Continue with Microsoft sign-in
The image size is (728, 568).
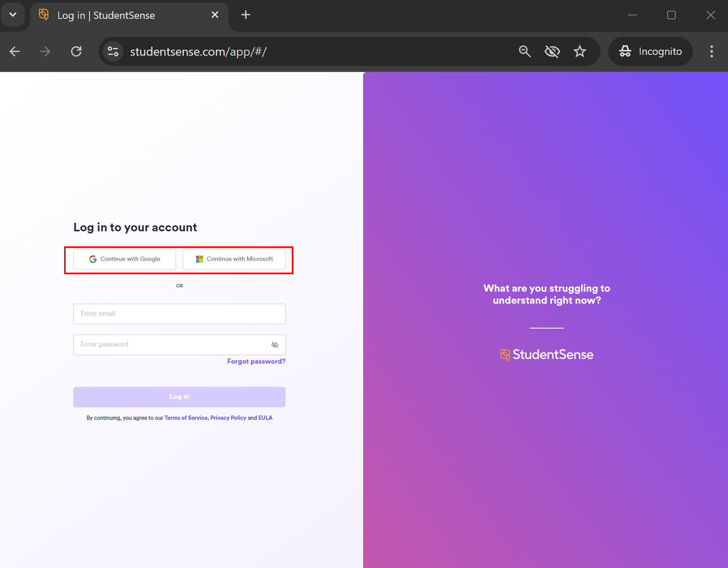pyautogui.click(x=234, y=259)
